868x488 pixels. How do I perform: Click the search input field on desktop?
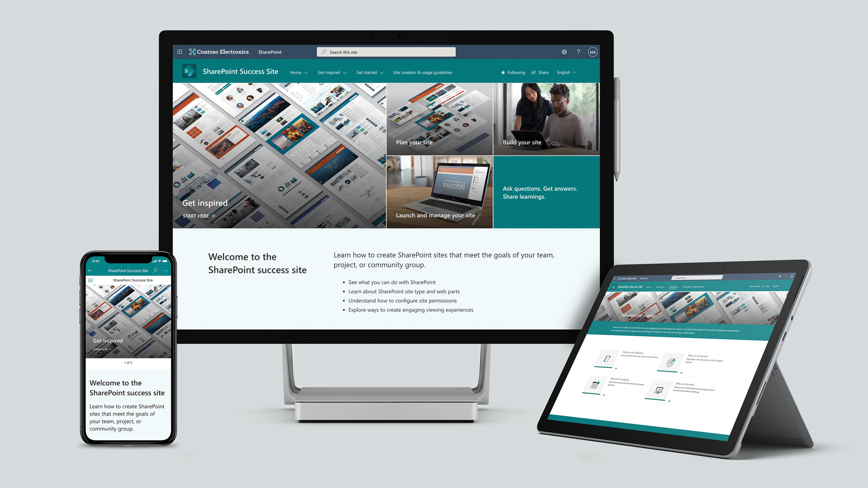[387, 51]
